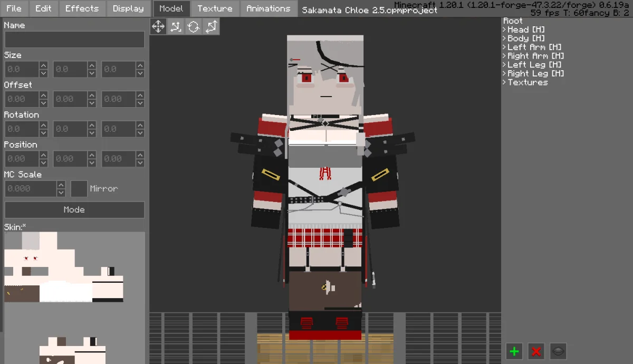Click the green plus add-part icon

pyautogui.click(x=514, y=351)
